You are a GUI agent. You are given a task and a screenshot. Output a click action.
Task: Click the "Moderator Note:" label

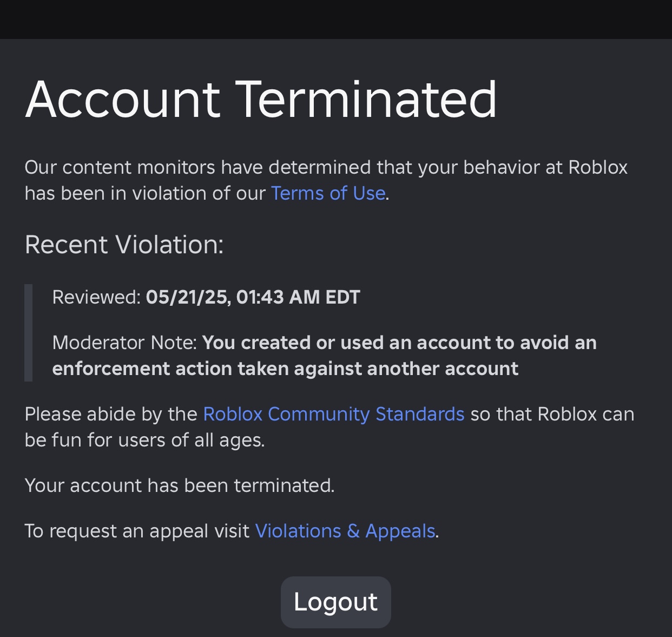click(124, 343)
